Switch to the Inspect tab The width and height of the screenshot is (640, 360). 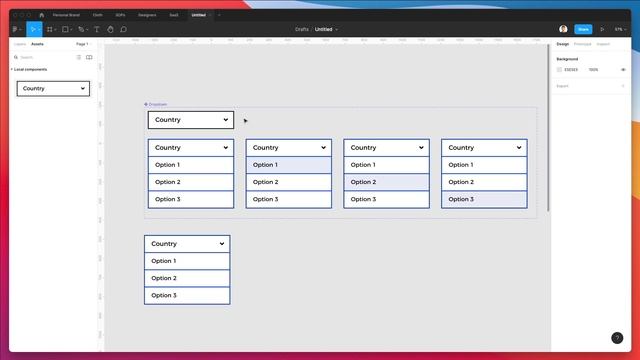[x=603, y=44]
